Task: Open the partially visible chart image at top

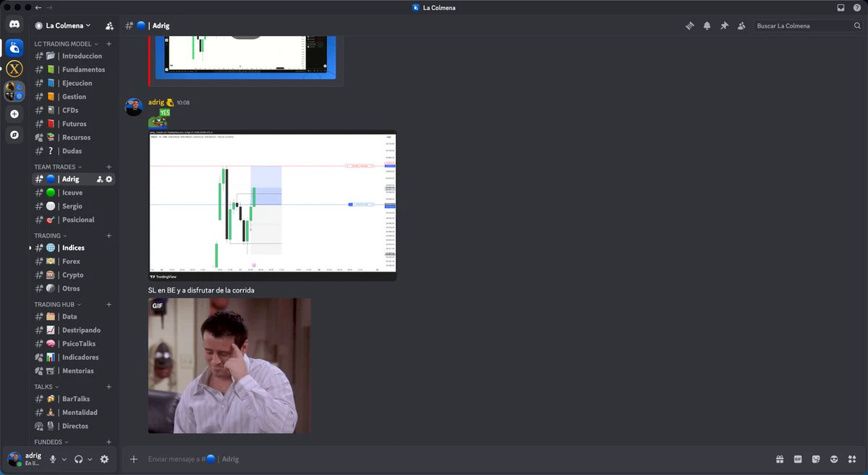Action: pyautogui.click(x=246, y=56)
